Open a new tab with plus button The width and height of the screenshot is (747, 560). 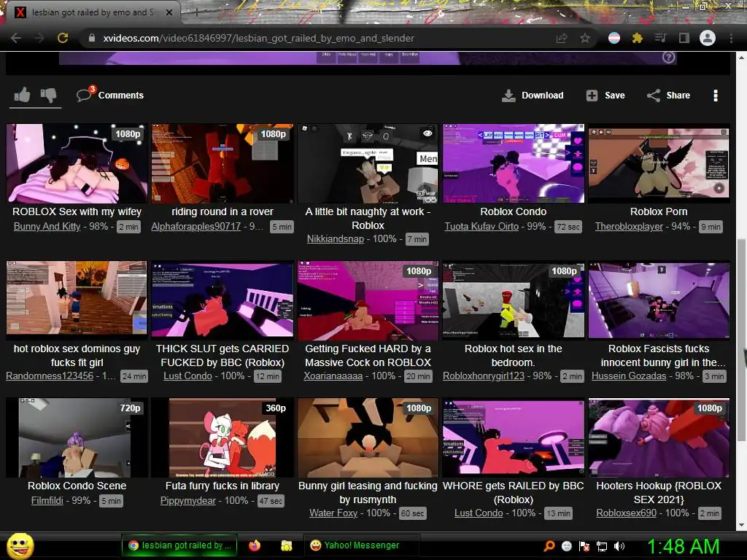click(x=196, y=12)
